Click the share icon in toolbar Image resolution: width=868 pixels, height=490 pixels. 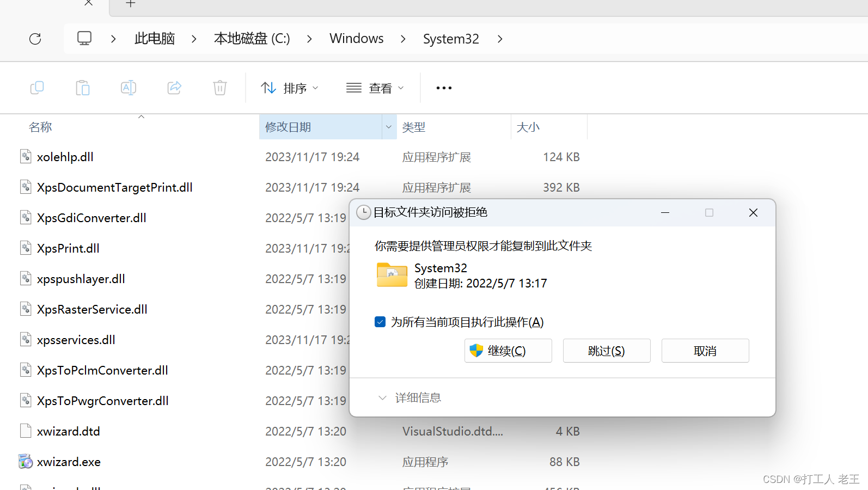174,88
